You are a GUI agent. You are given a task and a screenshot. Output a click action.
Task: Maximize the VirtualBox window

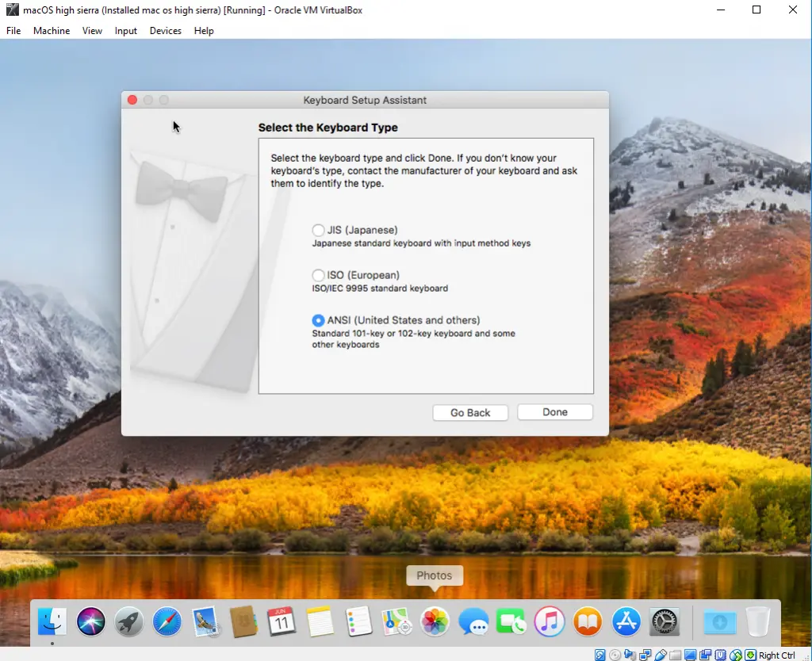(756, 10)
